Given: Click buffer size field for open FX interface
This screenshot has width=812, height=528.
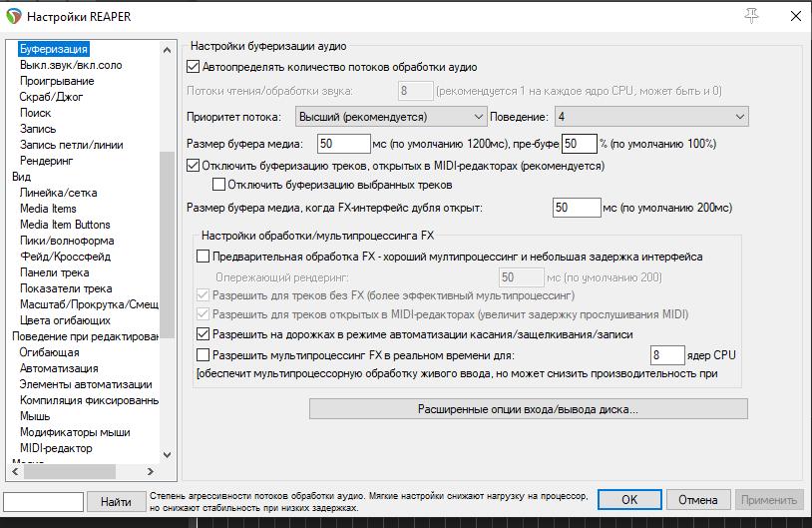Looking at the screenshot, I should pos(577,208).
